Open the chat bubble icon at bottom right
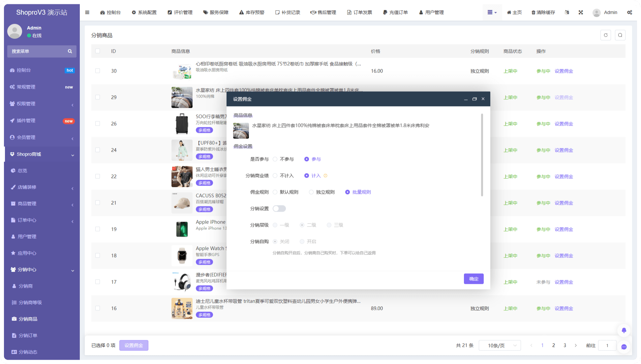This screenshot has height=364, width=641. coord(624,347)
